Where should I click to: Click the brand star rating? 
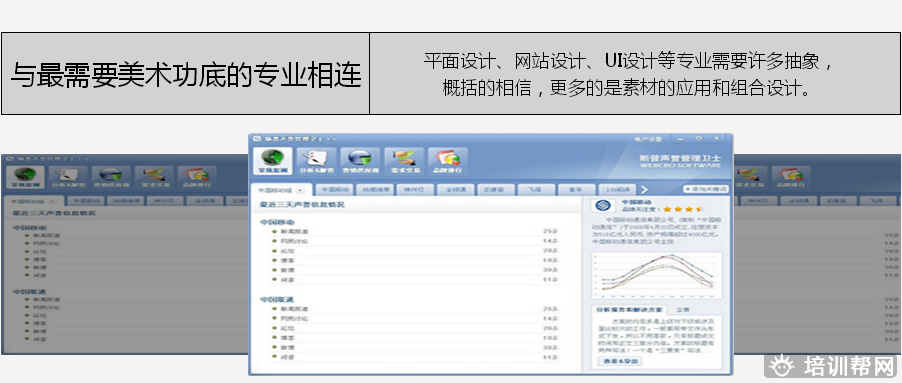tap(683, 209)
